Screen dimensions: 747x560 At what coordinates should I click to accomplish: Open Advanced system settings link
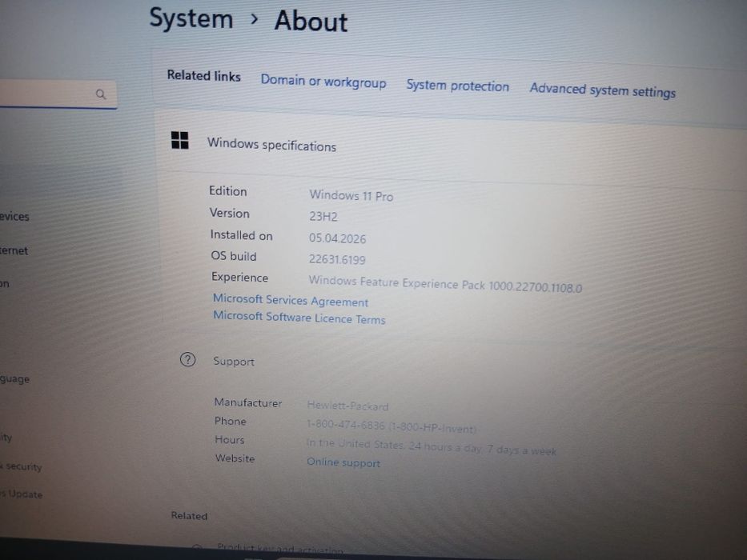[603, 90]
